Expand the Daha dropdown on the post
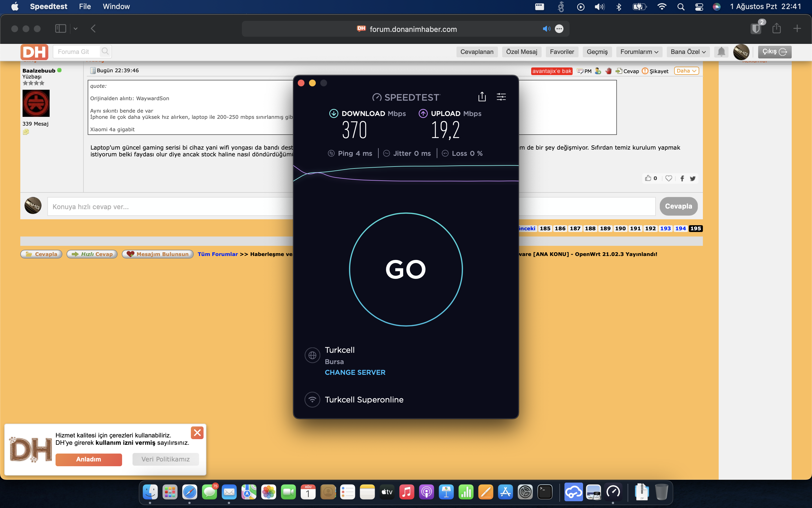Image resolution: width=812 pixels, height=508 pixels. click(686, 71)
